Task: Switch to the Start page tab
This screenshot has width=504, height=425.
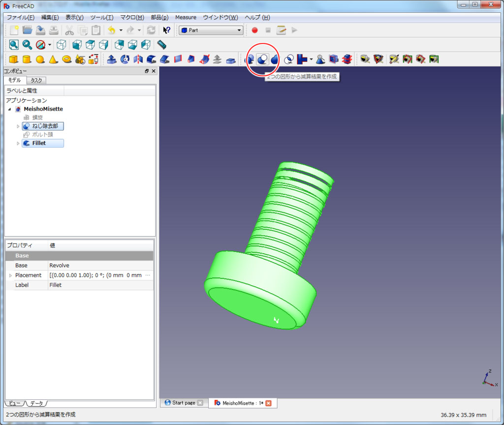Action: (x=184, y=403)
